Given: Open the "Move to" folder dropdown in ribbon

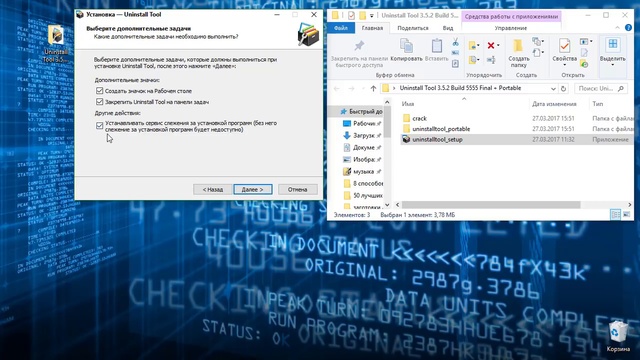Looking at the screenshot, I should [x=473, y=45].
